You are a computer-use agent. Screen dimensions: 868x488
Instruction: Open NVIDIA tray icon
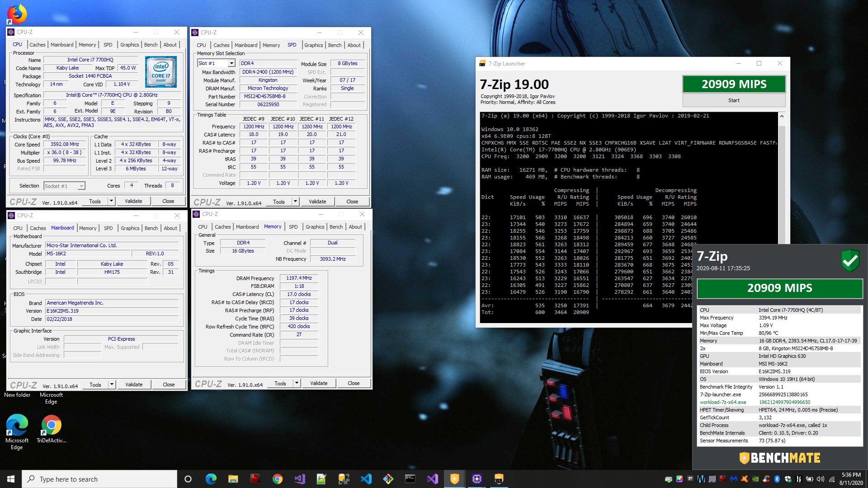click(x=755, y=479)
